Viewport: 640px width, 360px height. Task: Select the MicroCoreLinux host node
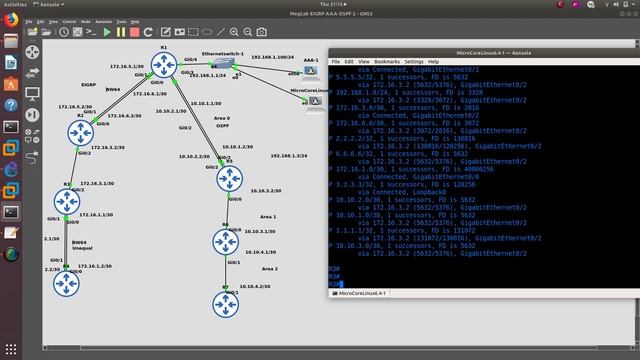tap(315, 101)
